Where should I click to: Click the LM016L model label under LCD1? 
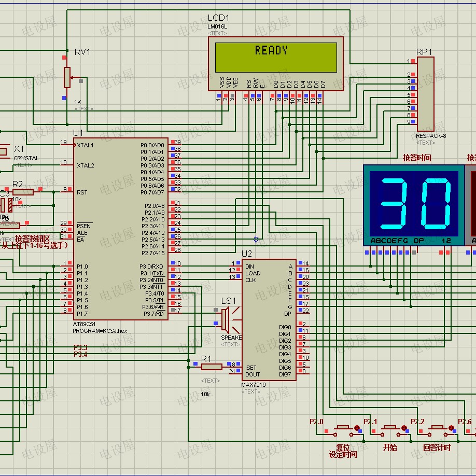[x=217, y=26]
